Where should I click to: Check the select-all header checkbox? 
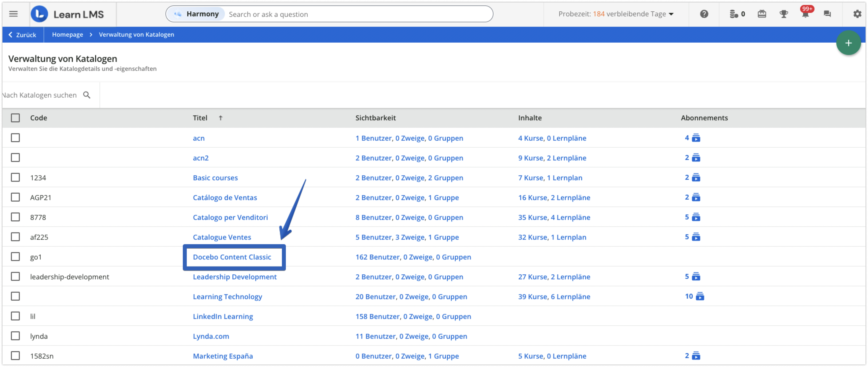[x=15, y=118]
